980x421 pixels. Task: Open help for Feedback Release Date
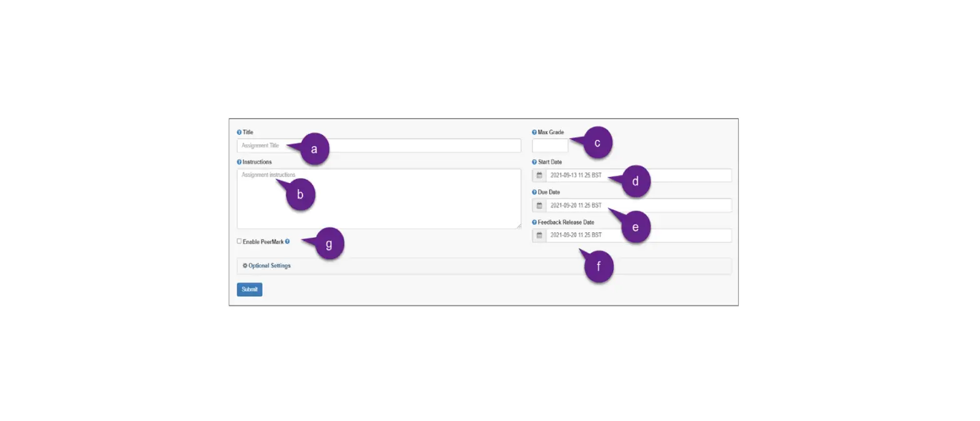[x=534, y=222]
